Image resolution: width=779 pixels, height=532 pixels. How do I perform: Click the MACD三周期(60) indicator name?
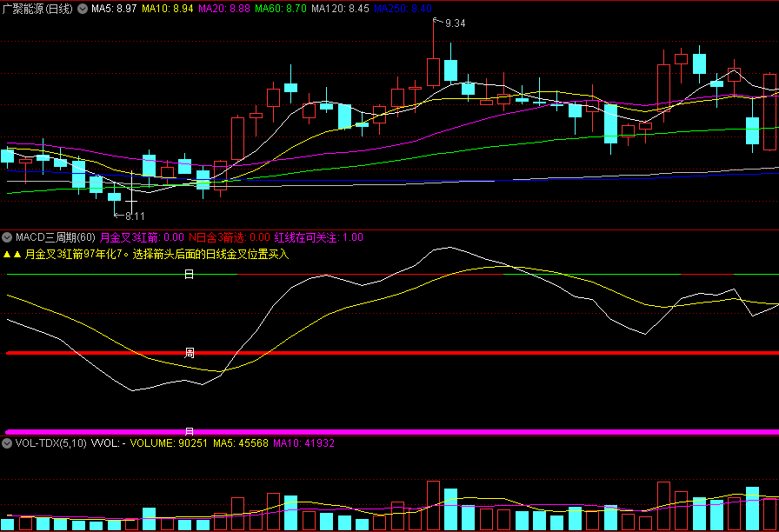click(x=55, y=237)
